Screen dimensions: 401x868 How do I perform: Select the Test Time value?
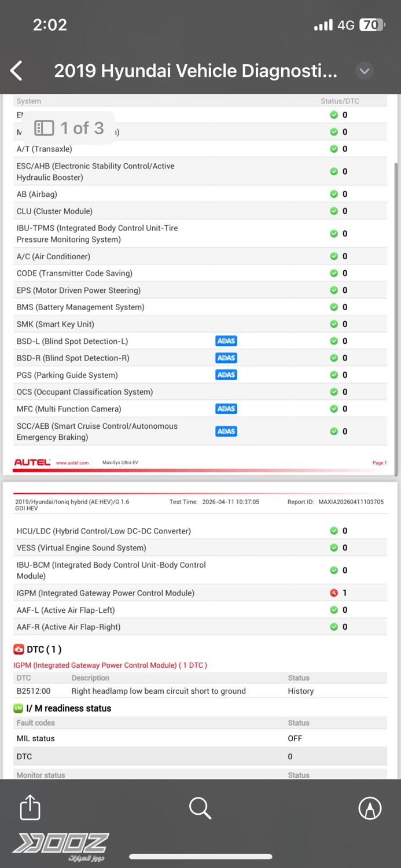231,502
